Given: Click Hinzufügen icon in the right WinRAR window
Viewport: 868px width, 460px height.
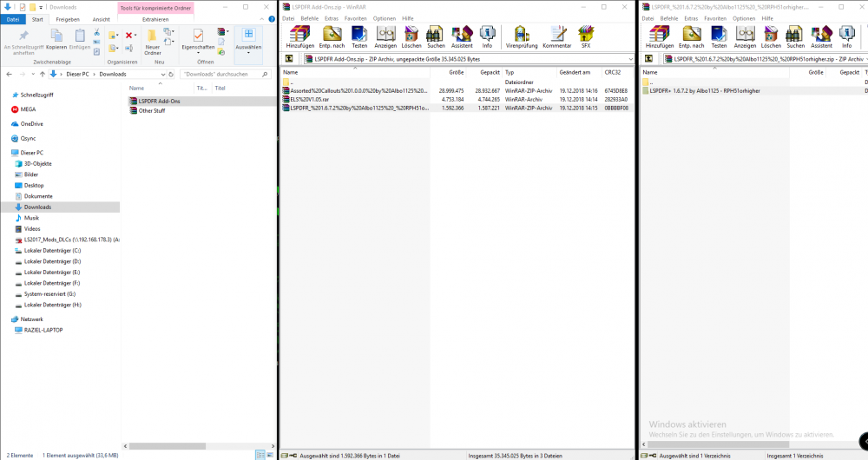Looking at the screenshot, I should click(660, 36).
